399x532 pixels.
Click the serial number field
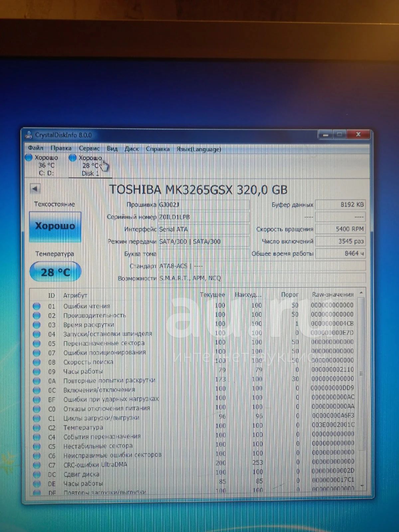(x=204, y=217)
